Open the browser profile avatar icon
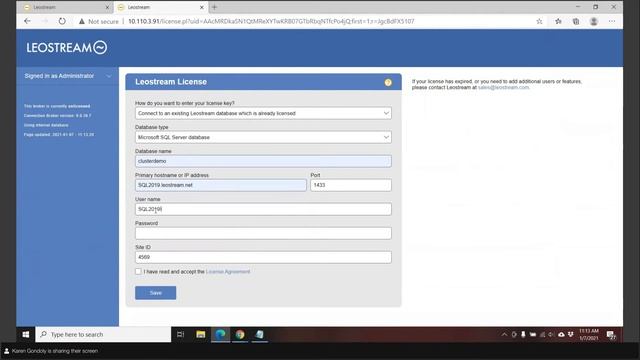This screenshot has width=640, height=360. [x=594, y=21]
